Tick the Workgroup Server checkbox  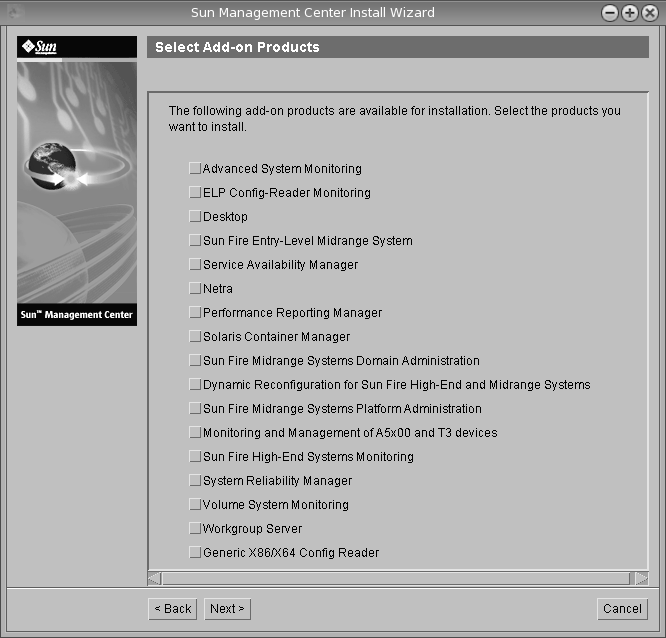pyautogui.click(x=195, y=528)
